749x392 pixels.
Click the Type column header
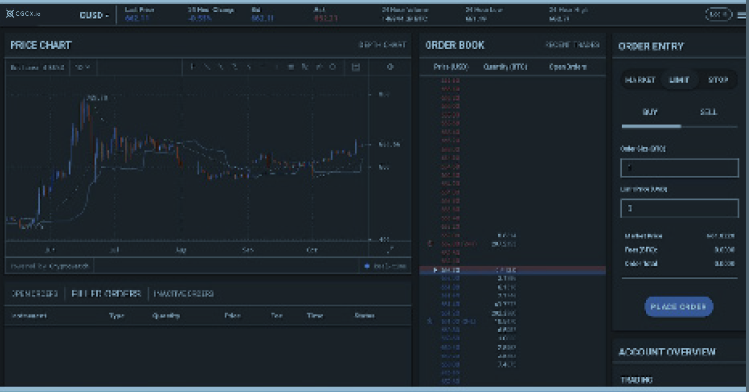tap(117, 316)
